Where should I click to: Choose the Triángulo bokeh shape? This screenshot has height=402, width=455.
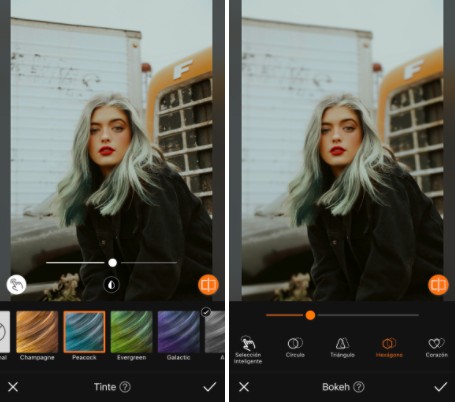342,347
